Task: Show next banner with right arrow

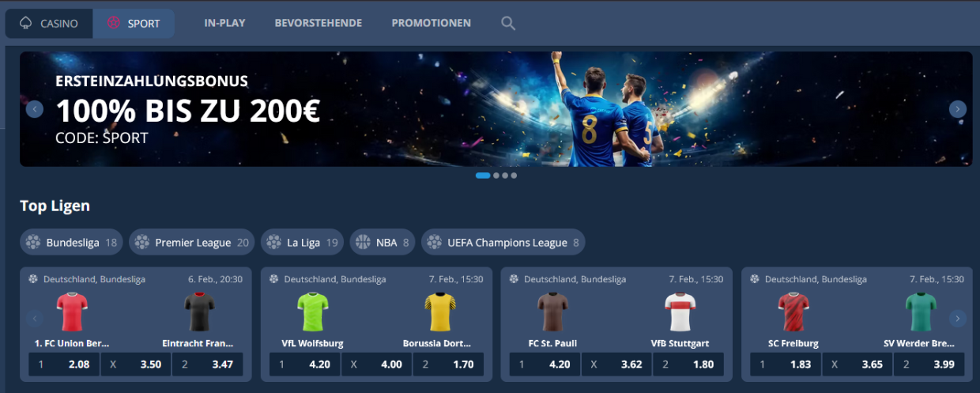Action: pyautogui.click(x=958, y=109)
